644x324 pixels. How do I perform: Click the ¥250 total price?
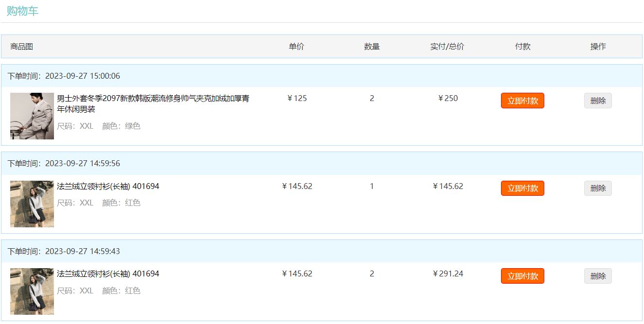[447, 98]
